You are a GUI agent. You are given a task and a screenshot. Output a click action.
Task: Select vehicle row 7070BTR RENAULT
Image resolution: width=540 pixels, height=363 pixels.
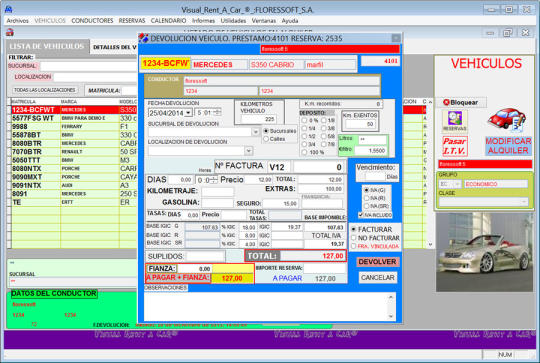[74, 152]
